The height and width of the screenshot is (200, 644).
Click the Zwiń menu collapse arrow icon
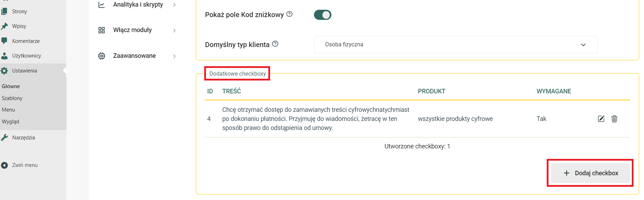(5, 165)
